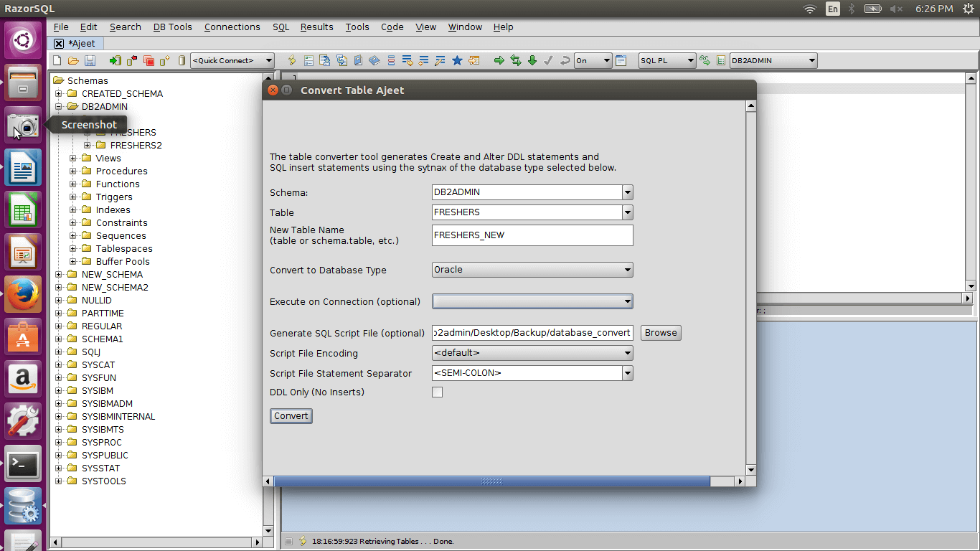
Task: Open the system gear menu in top panel
Action: point(969,9)
